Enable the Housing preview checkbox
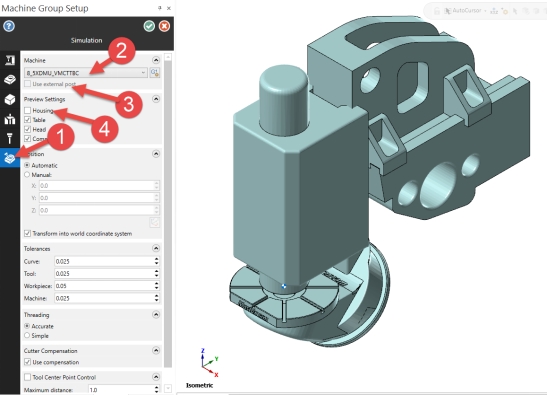The image size is (548, 395). point(27,110)
